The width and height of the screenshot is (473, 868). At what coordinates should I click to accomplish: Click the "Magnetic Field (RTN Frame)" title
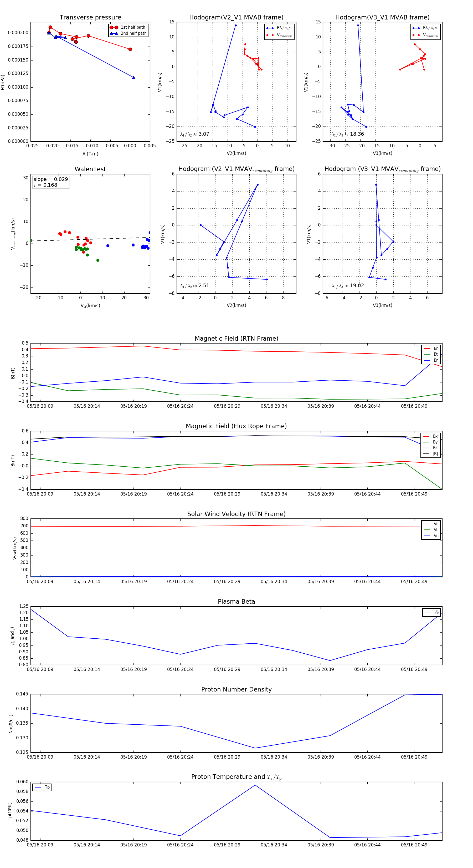(x=236, y=339)
